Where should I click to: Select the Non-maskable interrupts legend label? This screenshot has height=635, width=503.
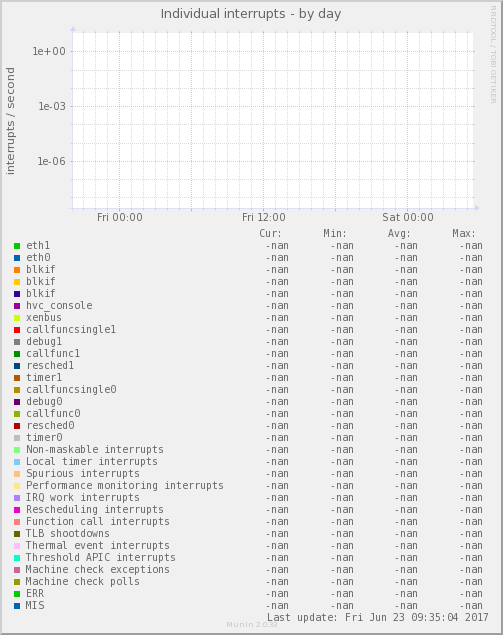tap(95, 450)
